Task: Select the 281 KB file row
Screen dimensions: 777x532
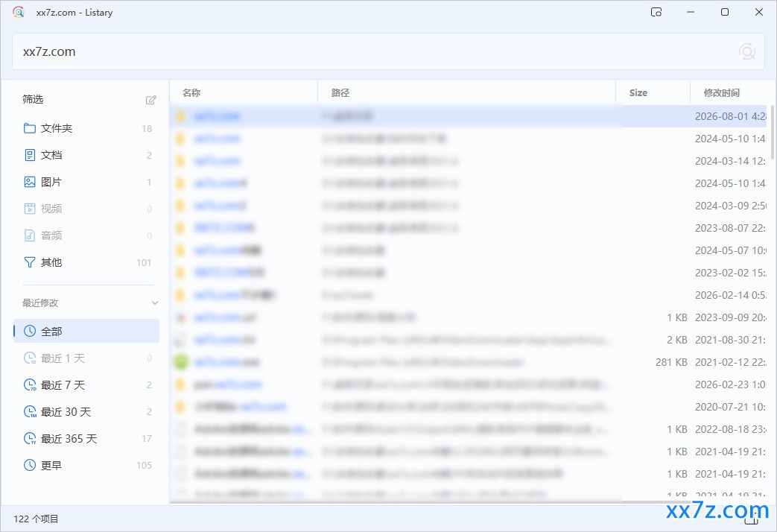Action: [x=469, y=362]
